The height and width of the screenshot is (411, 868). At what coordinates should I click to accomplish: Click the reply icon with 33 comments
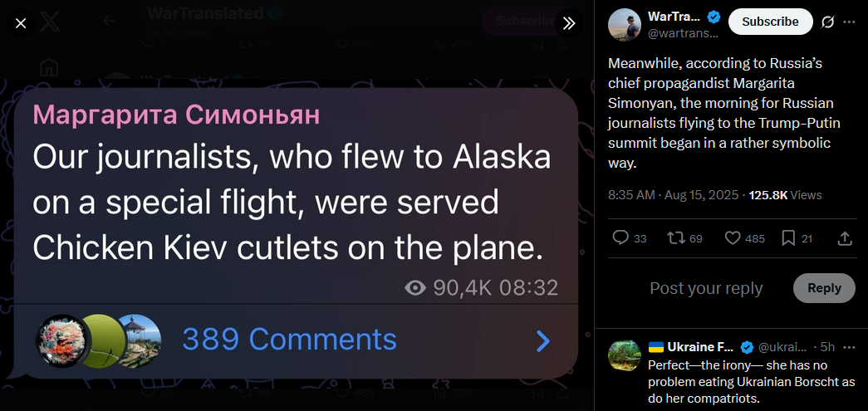[630, 237]
